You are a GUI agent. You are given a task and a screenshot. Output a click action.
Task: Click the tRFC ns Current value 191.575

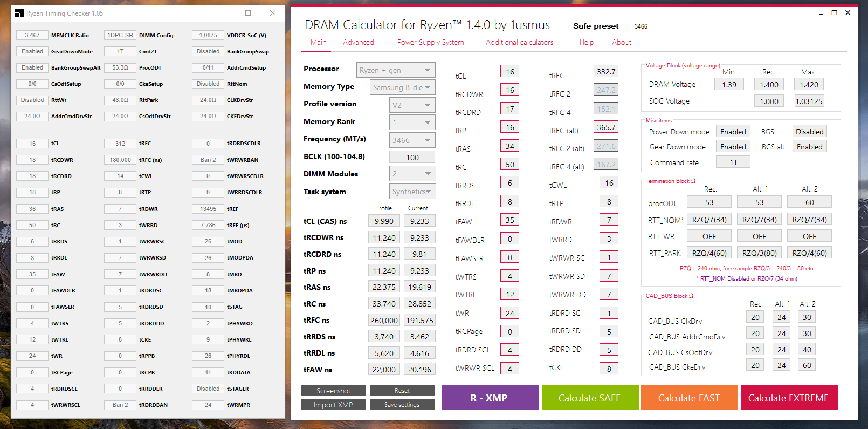(419, 320)
